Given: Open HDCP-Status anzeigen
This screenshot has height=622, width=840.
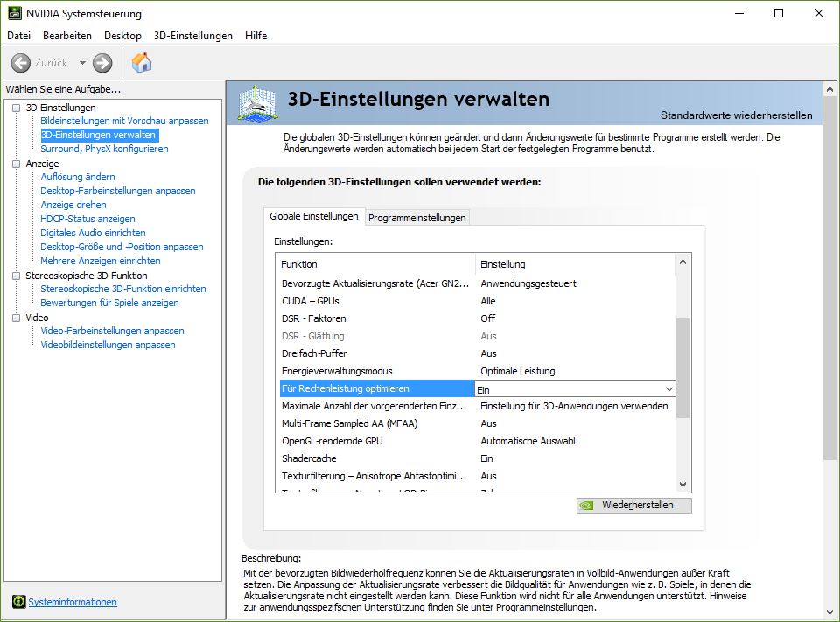Looking at the screenshot, I should (87, 219).
